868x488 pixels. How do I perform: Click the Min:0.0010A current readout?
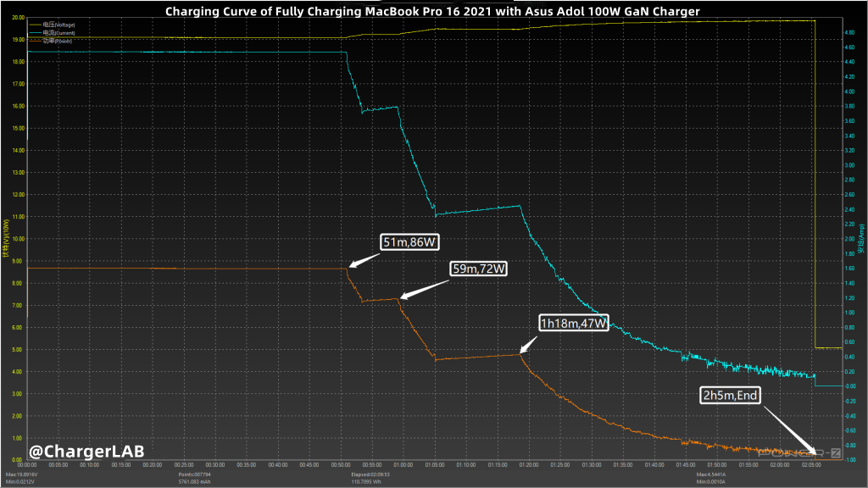(x=711, y=482)
